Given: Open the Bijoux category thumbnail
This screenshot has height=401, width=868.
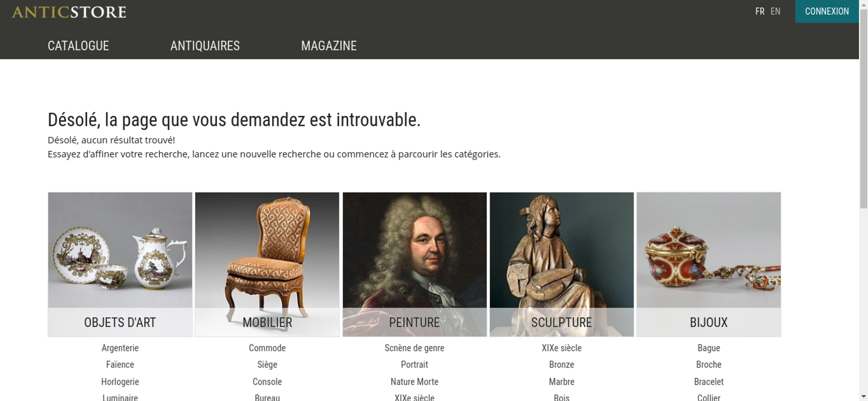Looking at the screenshot, I should 709,264.
